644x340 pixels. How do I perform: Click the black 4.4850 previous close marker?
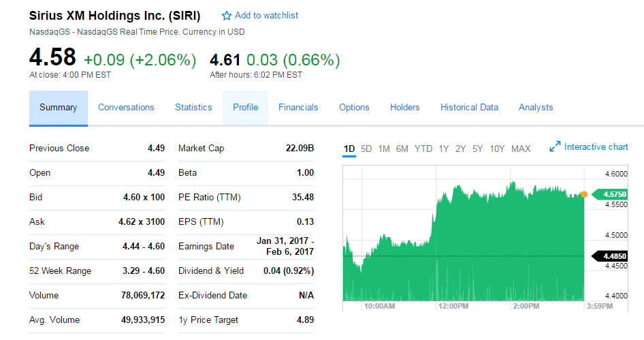click(609, 256)
